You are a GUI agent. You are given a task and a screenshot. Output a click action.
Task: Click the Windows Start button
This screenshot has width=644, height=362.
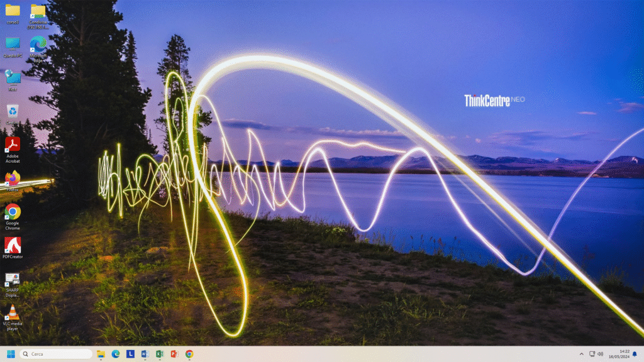(x=10, y=354)
